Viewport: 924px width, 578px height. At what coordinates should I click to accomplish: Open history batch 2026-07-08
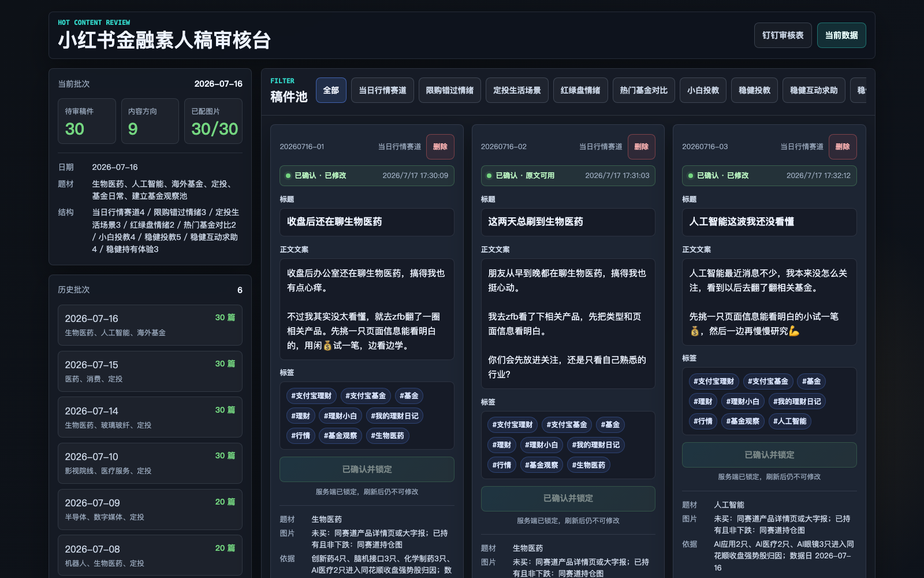pyautogui.click(x=150, y=555)
